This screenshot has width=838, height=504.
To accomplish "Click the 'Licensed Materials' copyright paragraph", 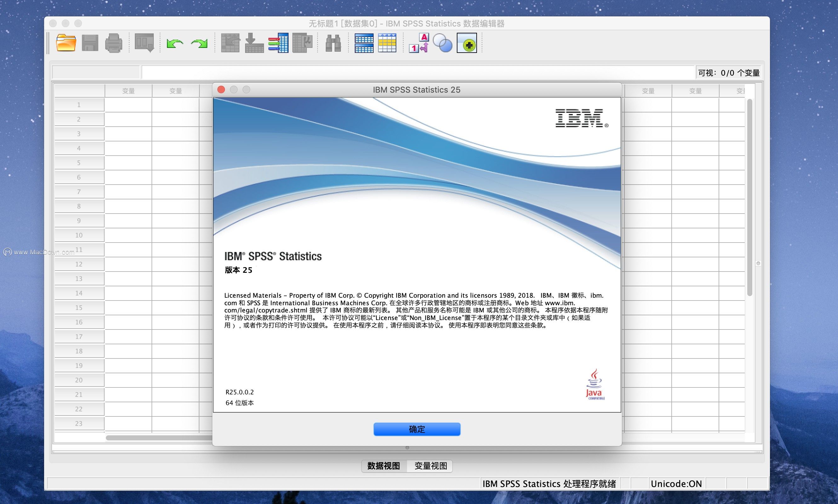I will [x=416, y=310].
